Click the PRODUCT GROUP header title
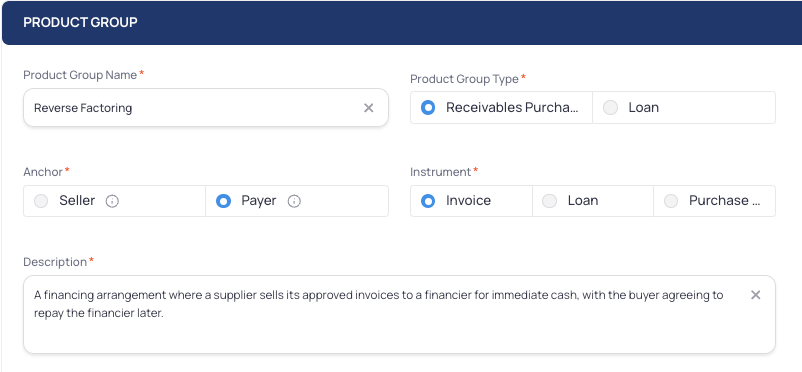Screen dimensions: 802x372 [x=80, y=23]
